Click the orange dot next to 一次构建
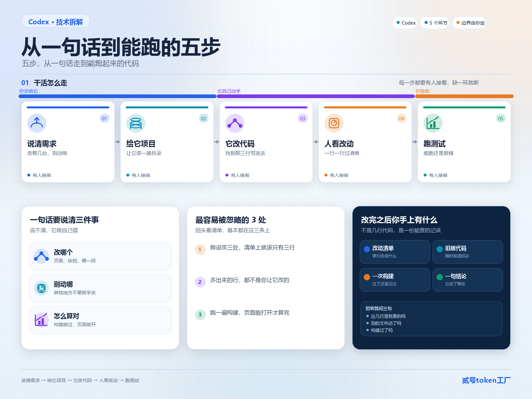 point(367,277)
